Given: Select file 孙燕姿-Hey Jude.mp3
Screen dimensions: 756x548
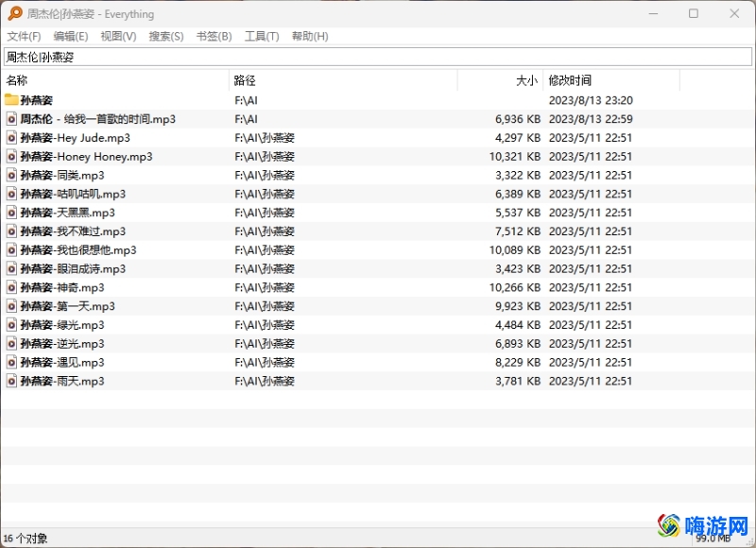Looking at the screenshot, I should [x=76, y=138].
